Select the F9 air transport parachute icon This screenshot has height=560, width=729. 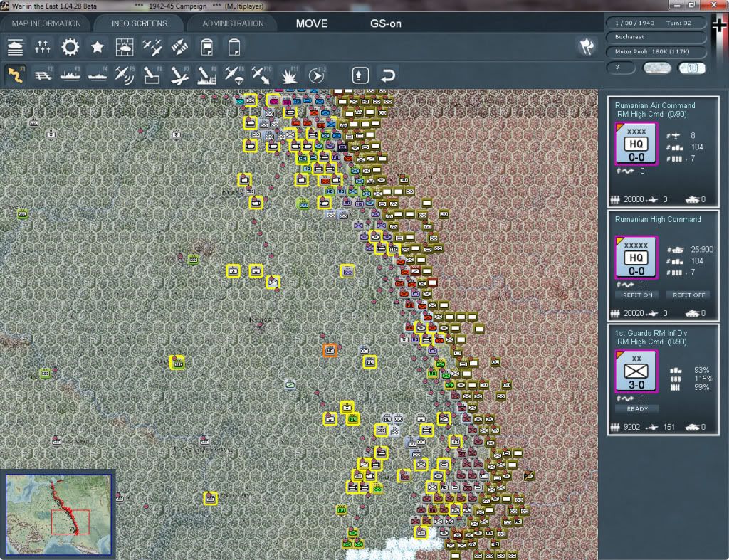point(234,75)
